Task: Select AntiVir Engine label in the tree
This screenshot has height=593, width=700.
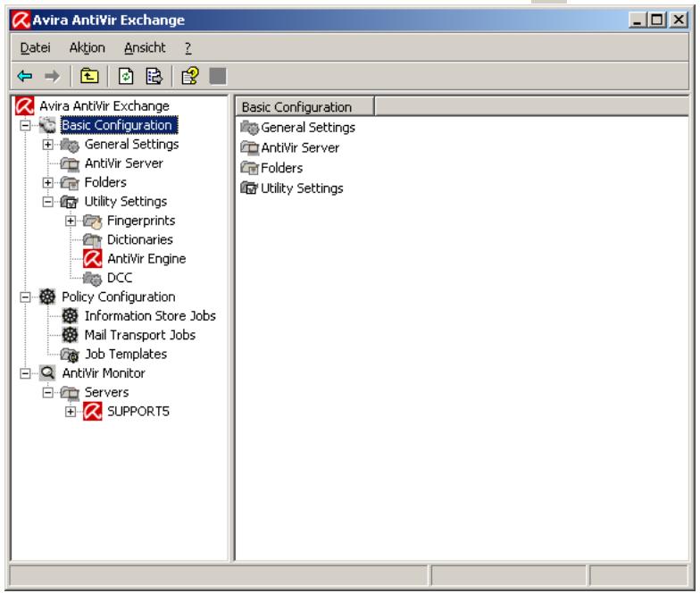Action: (x=146, y=259)
